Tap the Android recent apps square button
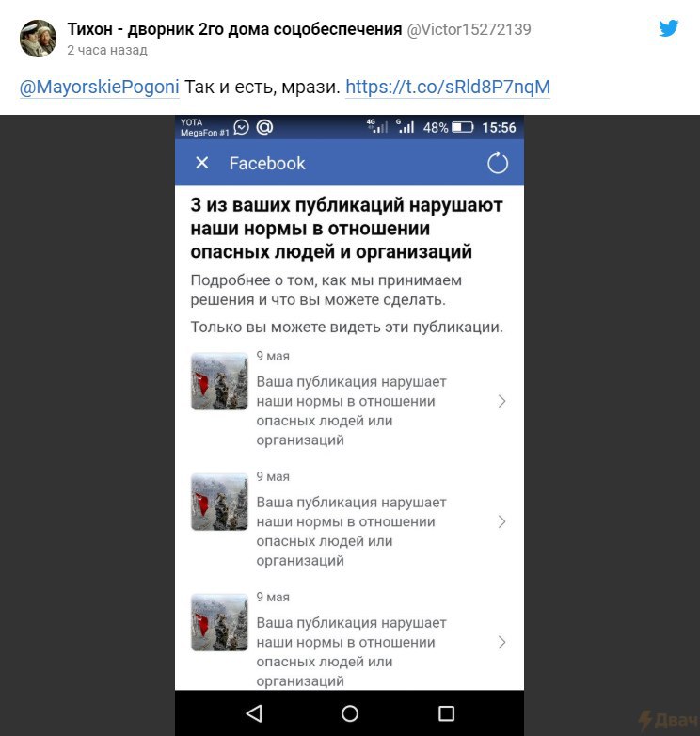 click(446, 713)
